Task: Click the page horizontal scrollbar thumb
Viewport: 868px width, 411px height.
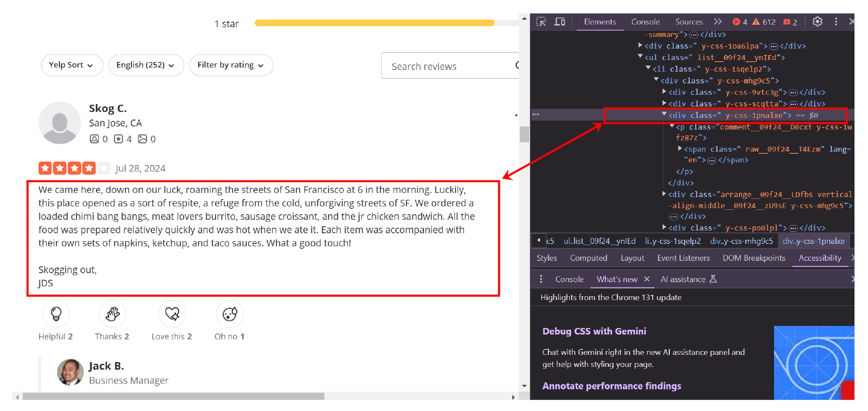Action: [x=173, y=397]
